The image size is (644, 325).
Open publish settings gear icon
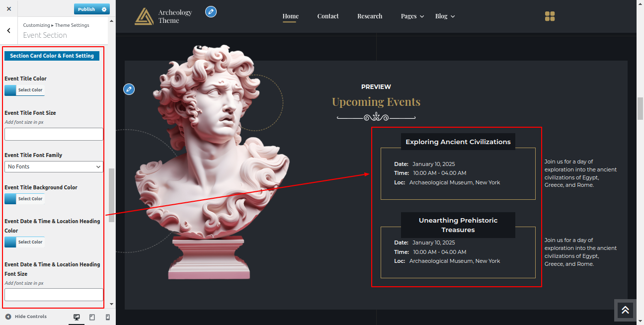tap(104, 9)
